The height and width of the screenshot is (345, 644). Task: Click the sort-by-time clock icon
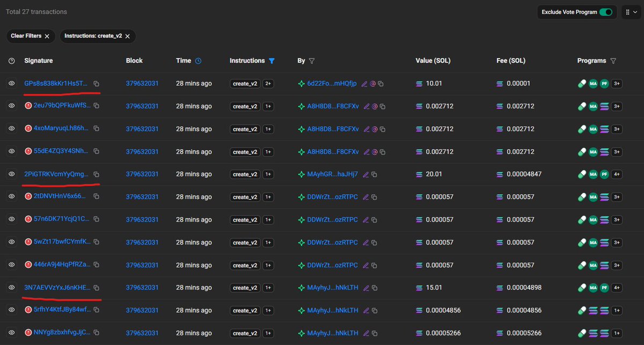point(198,61)
